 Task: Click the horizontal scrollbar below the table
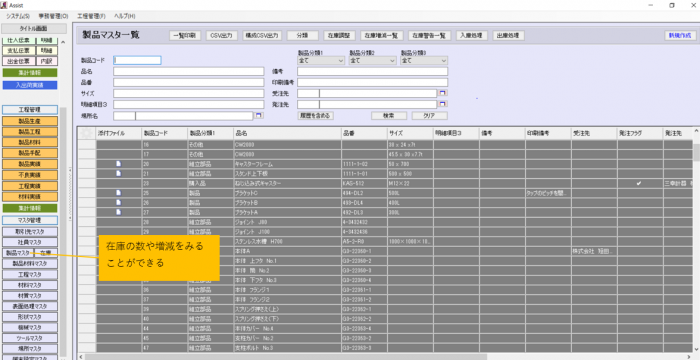[x=286, y=357]
